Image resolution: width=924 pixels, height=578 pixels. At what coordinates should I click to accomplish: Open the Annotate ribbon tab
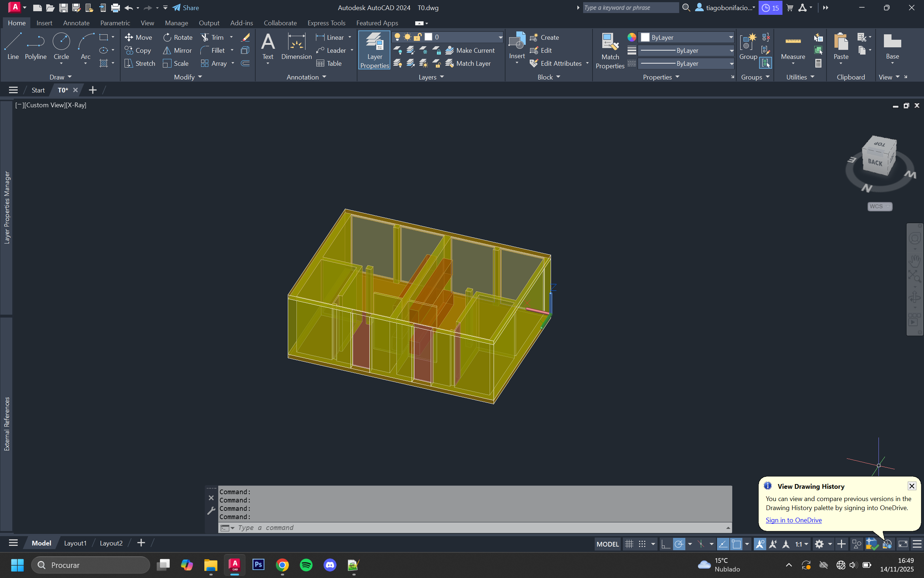(x=76, y=23)
